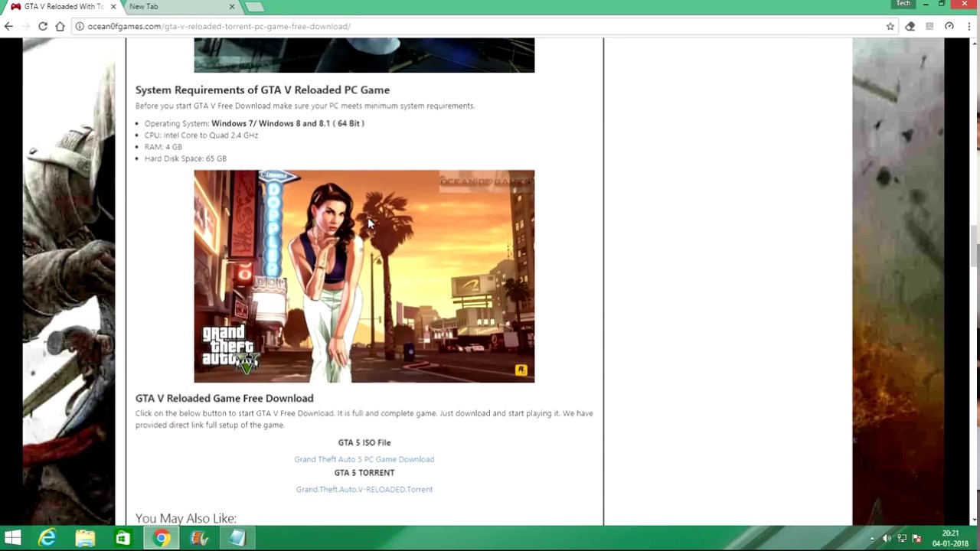Image resolution: width=980 pixels, height=551 pixels.
Task: Close the GTA V Reloaded tab
Action: point(113,6)
